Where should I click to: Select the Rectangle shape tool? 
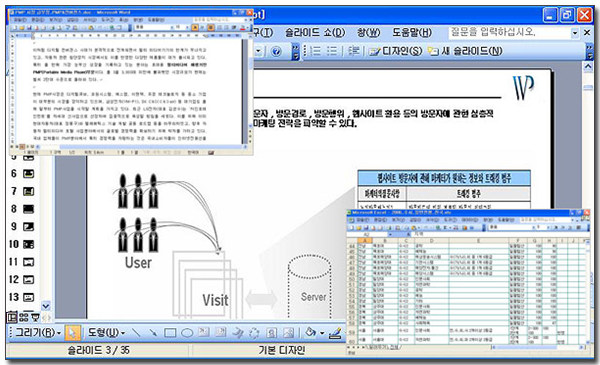[x=170, y=333]
